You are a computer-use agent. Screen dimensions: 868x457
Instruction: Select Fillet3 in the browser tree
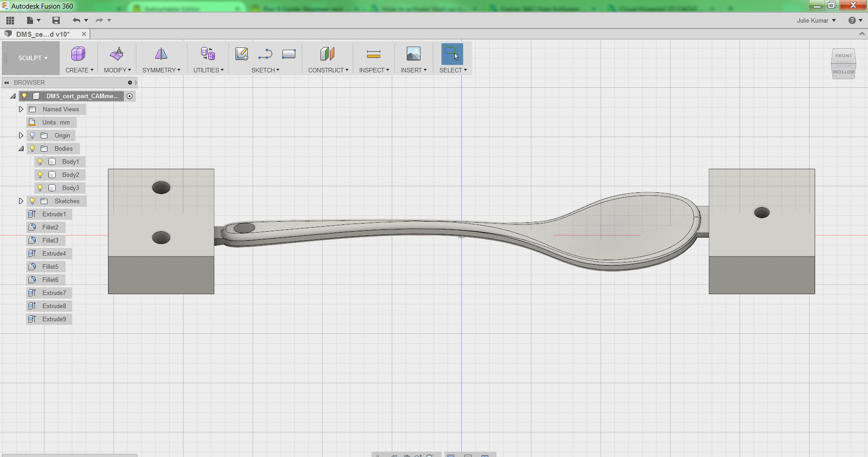pyautogui.click(x=50, y=240)
